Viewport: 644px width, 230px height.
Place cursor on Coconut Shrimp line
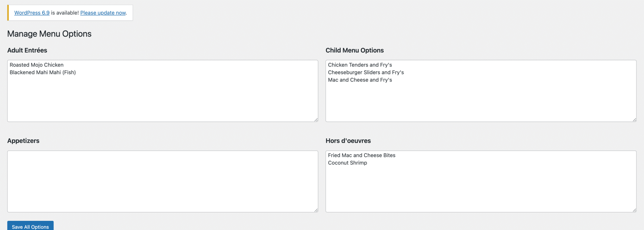point(347,163)
